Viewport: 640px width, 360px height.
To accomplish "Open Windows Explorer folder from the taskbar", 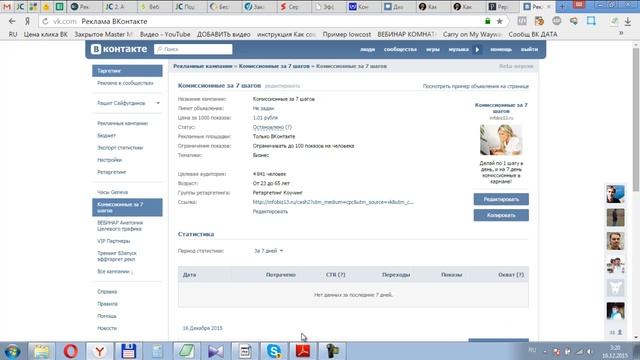I will pyautogui.click(x=41, y=351).
